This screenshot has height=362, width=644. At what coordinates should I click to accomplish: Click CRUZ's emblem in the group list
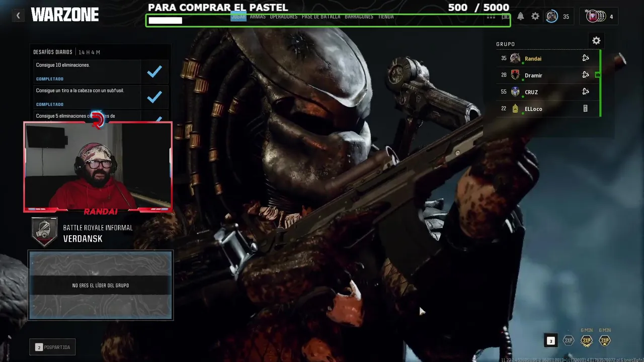pyautogui.click(x=515, y=92)
